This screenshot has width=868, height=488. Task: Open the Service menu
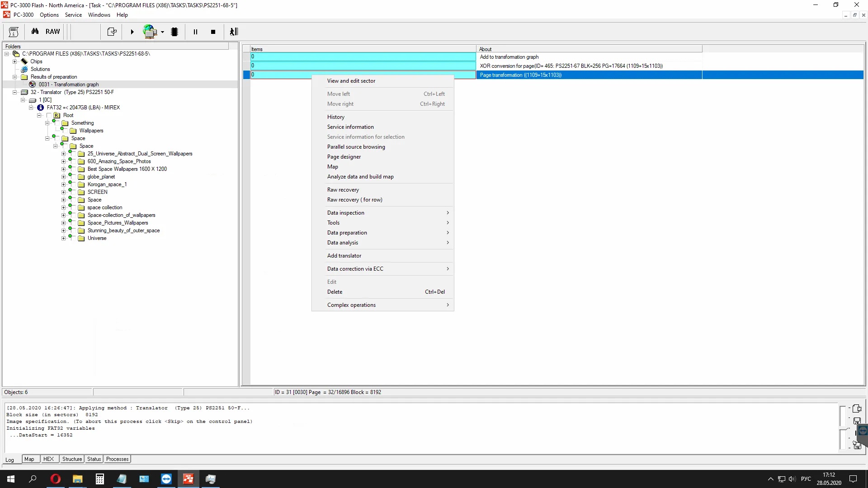73,15
